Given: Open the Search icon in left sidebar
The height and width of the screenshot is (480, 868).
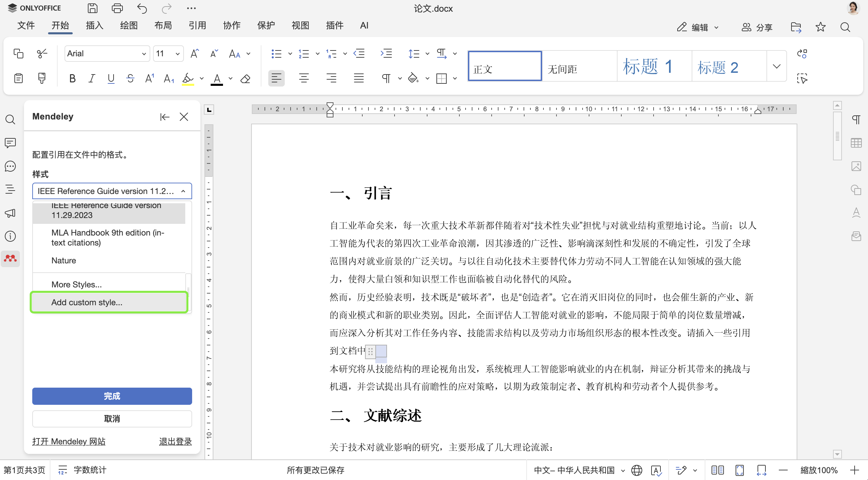Looking at the screenshot, I should pyautogui.click(x=10, y=119).
